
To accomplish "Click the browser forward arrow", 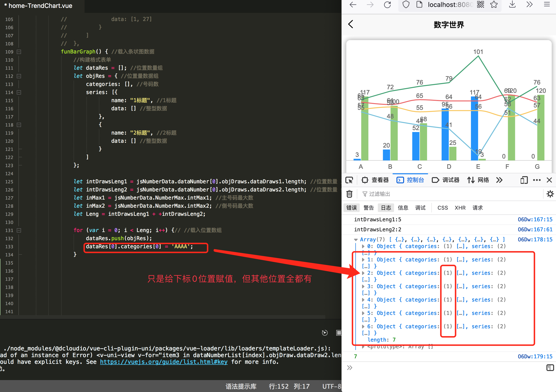I will point(370,5).
